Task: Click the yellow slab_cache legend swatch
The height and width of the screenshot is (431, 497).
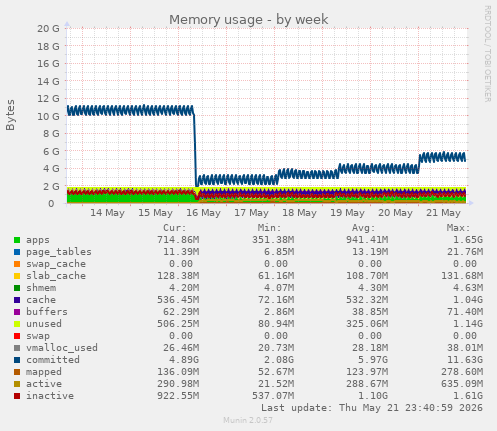Action: point(17,276)
